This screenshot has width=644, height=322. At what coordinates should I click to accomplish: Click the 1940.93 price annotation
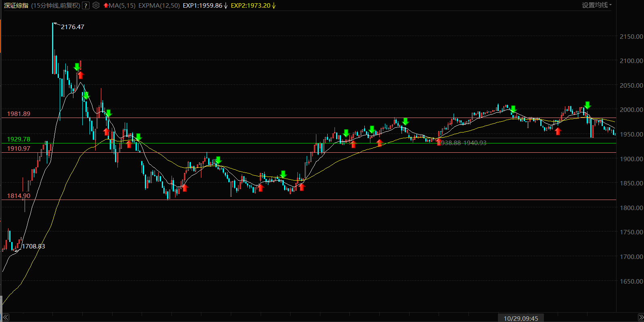(x=475, y=143)
